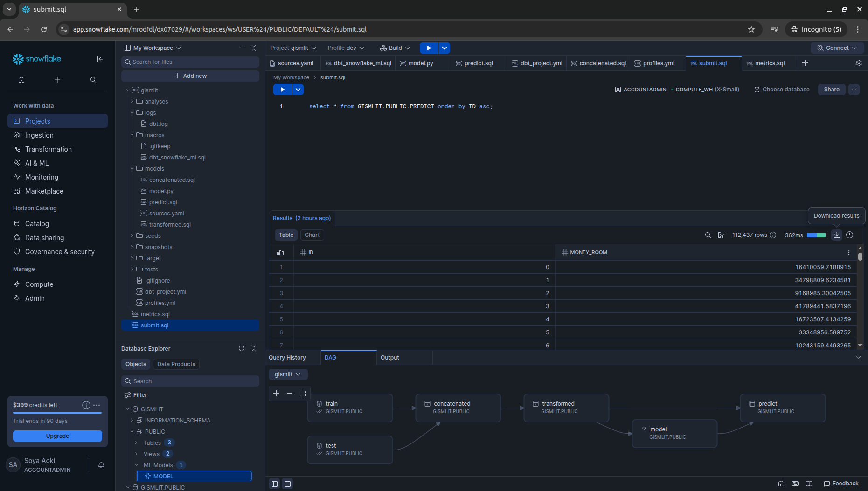This screenshot has height=491, width=868.
Task: Open the results filter icon
Action: (721, 235)
